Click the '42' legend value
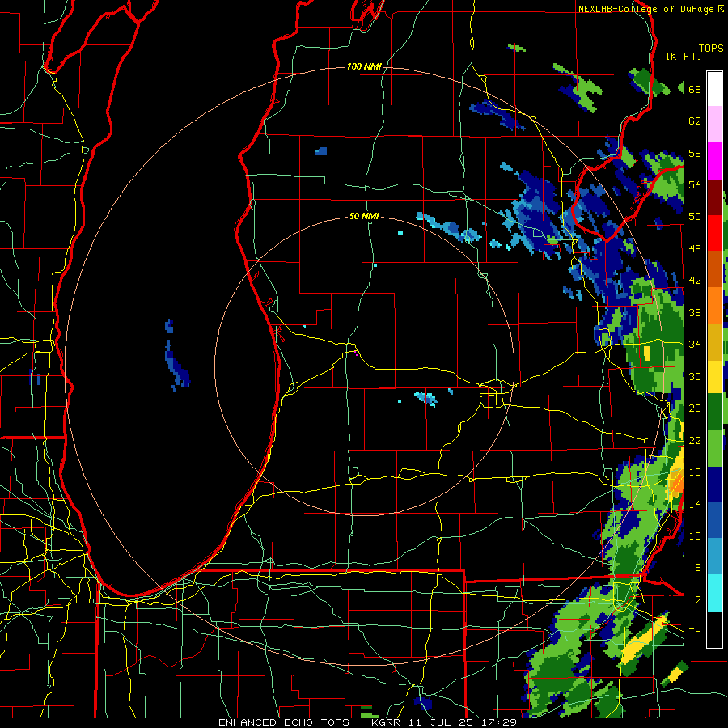 (x=695, y=281)
